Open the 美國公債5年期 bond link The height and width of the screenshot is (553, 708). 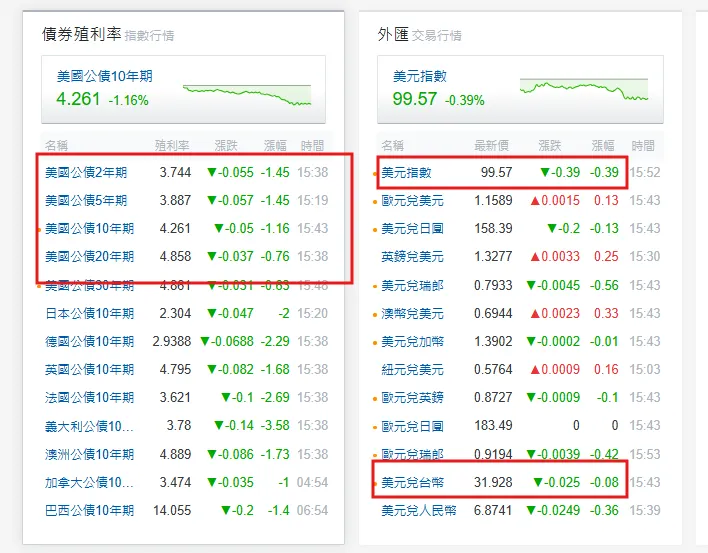tap(86, 200)
